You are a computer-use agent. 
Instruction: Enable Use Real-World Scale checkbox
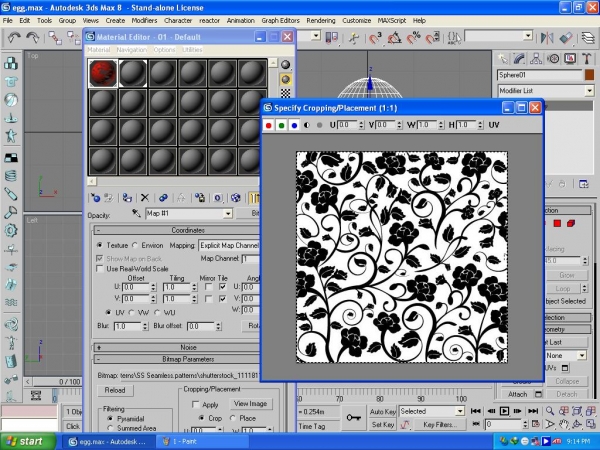click(100, 269)
